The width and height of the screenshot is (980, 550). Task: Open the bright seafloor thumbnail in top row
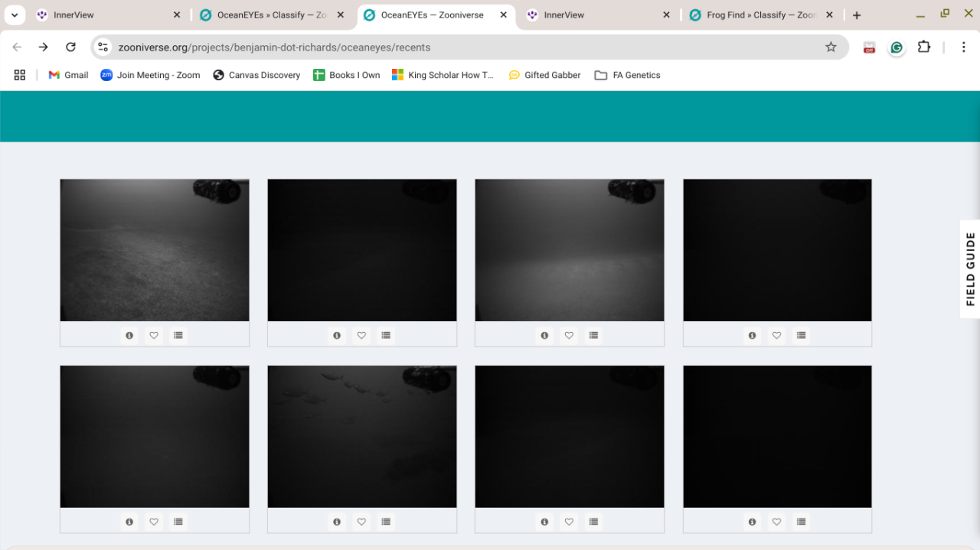[x=155, y=250]
